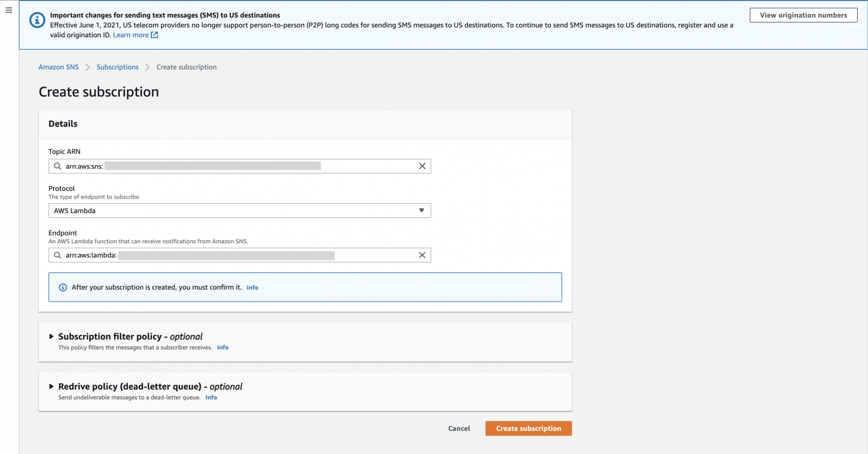868x454 pixels.
Task: Open the Learn more link
Action: [x=131, y=34]
